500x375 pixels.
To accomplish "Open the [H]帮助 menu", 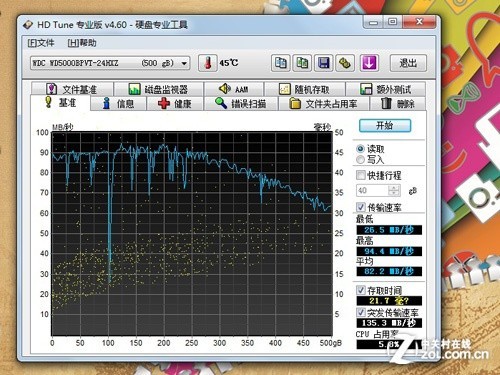I will point(82,43).
